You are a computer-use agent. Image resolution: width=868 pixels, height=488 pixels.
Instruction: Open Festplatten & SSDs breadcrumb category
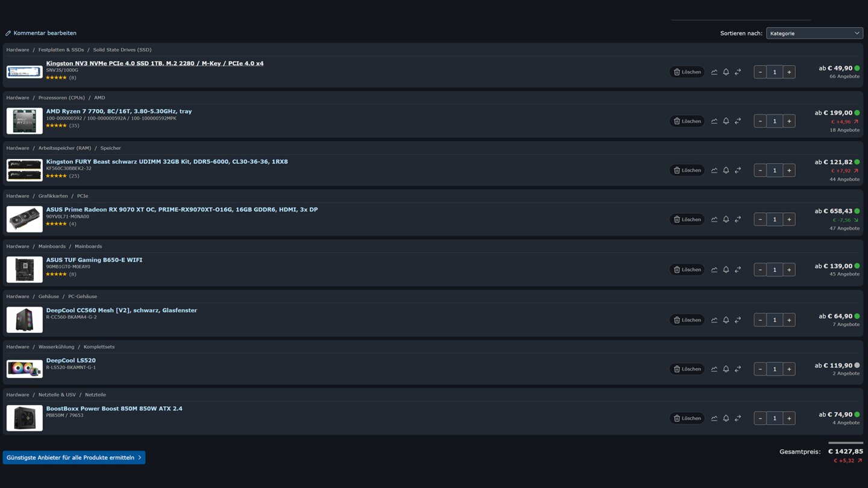point(61,50)
